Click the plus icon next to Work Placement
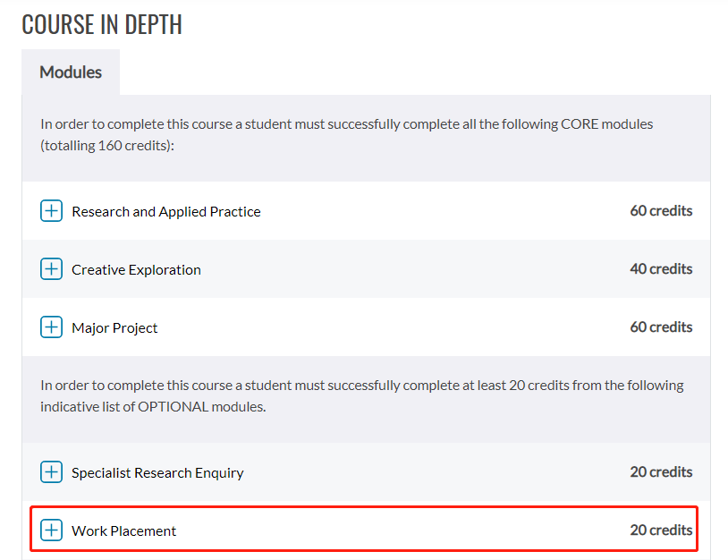Viewport: 728px width, 560px height. coord(52,530)
